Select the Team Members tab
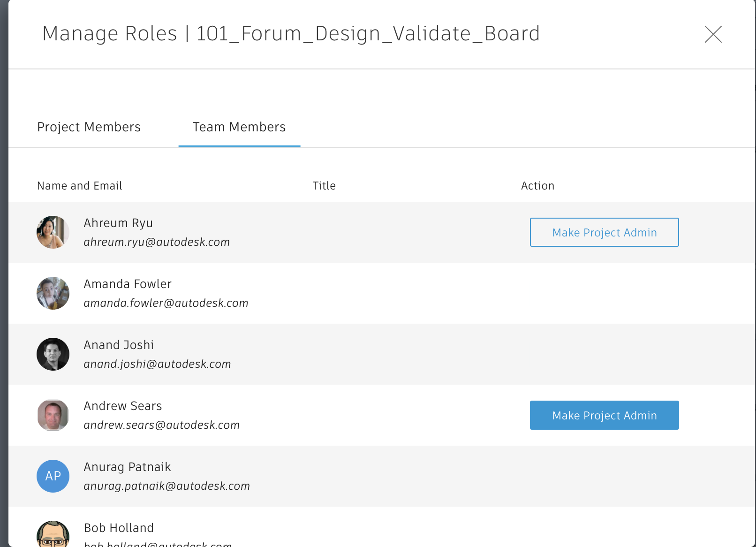The width and height of the screenshot is (756, 547). point(239,127)
